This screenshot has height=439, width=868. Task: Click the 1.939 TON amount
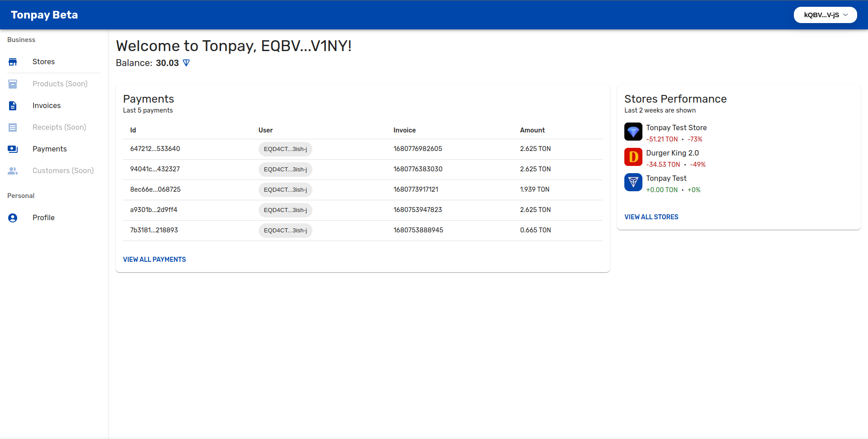point(535,189)
